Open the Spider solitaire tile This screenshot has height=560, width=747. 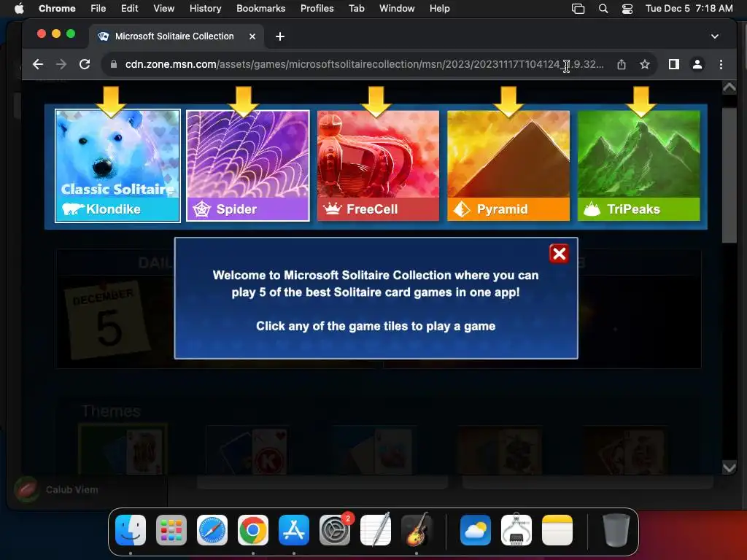(248, 166)
